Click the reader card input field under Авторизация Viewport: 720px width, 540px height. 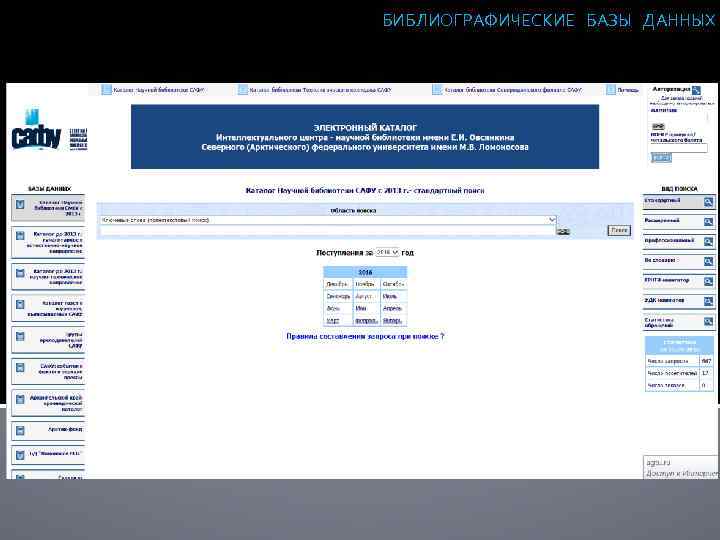point(679,148)
